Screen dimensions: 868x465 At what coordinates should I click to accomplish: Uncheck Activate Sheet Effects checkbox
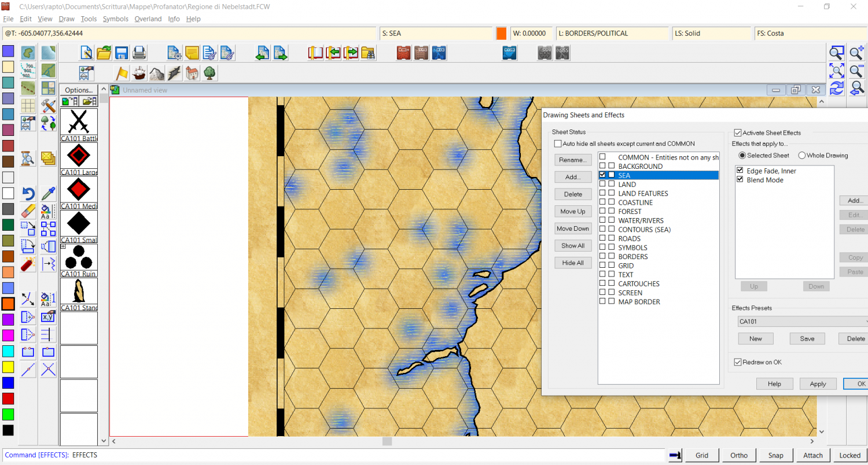point(738,132)
